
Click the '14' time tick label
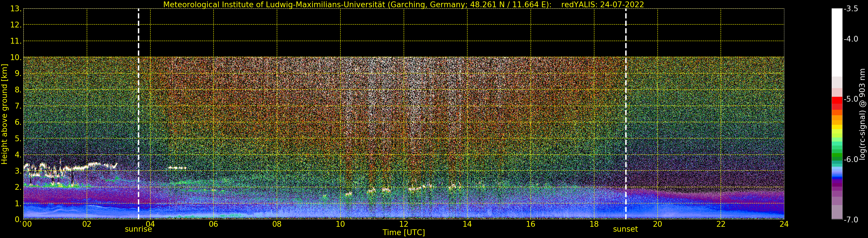[x=467, y=224]
